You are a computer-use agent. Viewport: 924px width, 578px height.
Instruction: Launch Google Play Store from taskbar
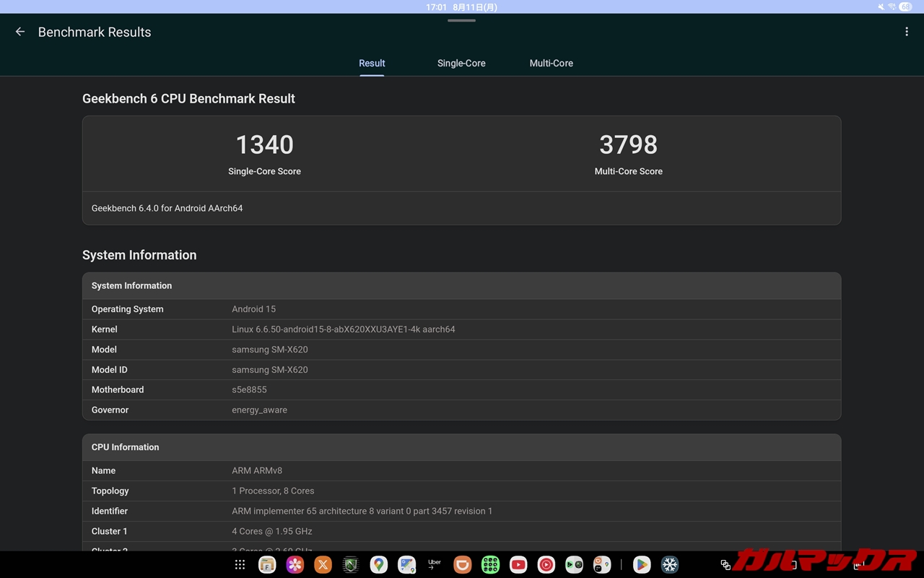tap(642, 565)
